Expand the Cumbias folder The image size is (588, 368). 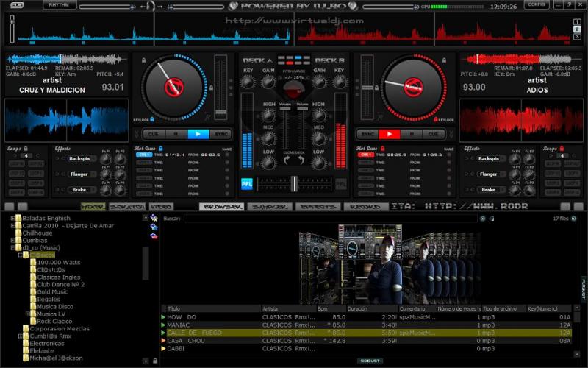point(12,241)
